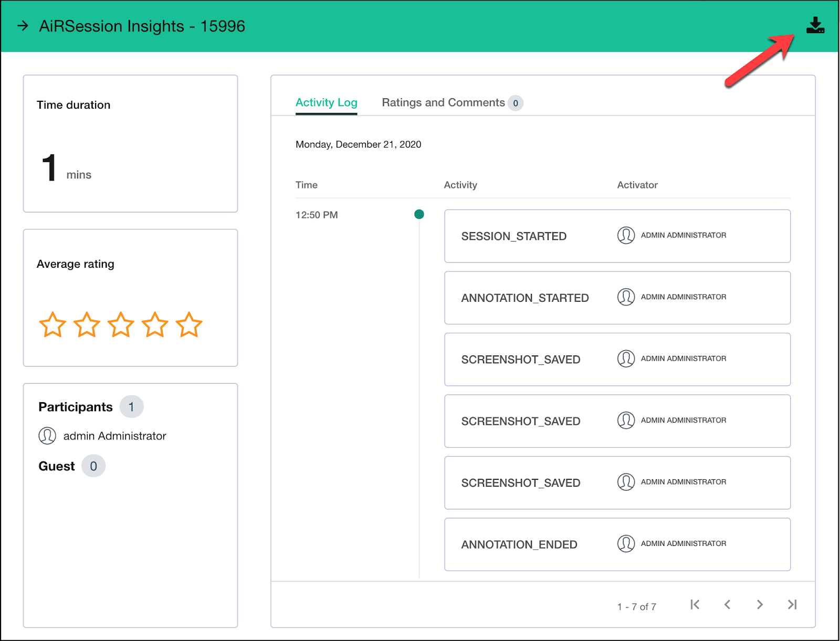Click the Average rating label
The height and width of the screenshot is (641, 840).
[x=75, y=264]
